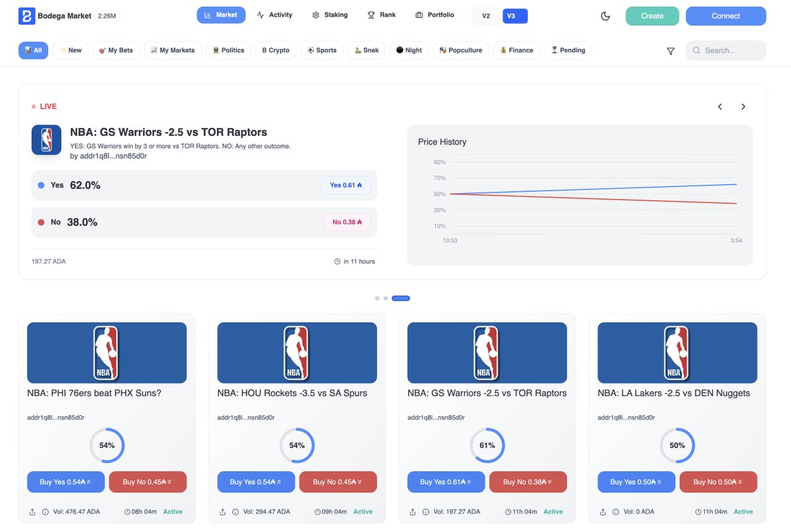Show info for HOU Rockets market
The height and width of the screenshot is (532, 791).
point(235,512)
